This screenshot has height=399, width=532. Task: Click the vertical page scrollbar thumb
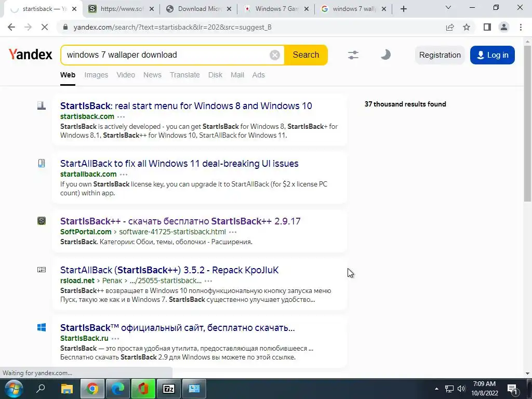(528, 123)
